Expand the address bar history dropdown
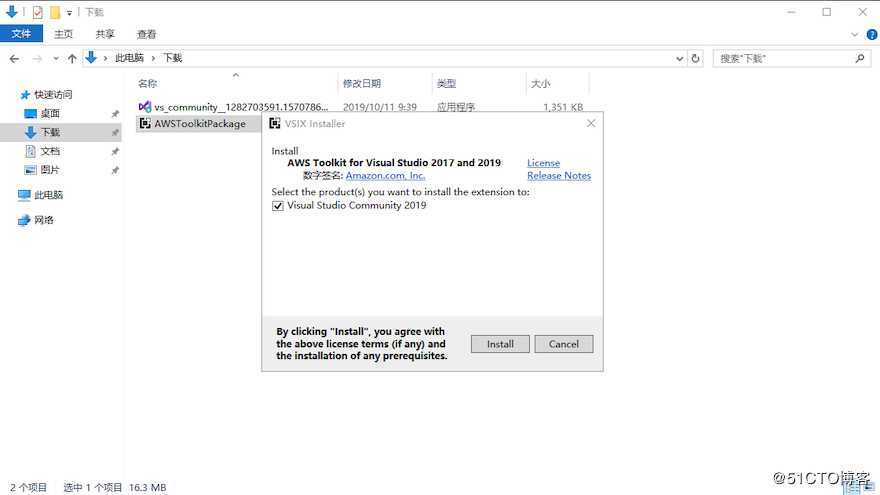Screen dimensions: 880x495 [680, 58]
